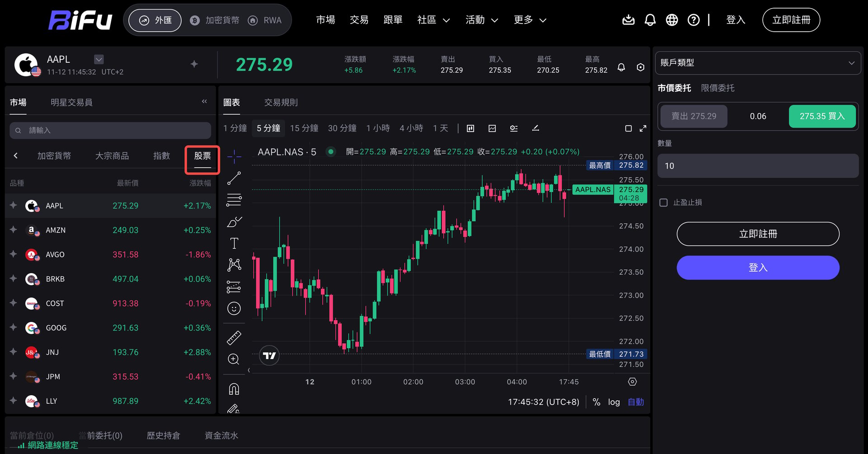
Task: Select the text annotation tool
Action: click(234, 243)
